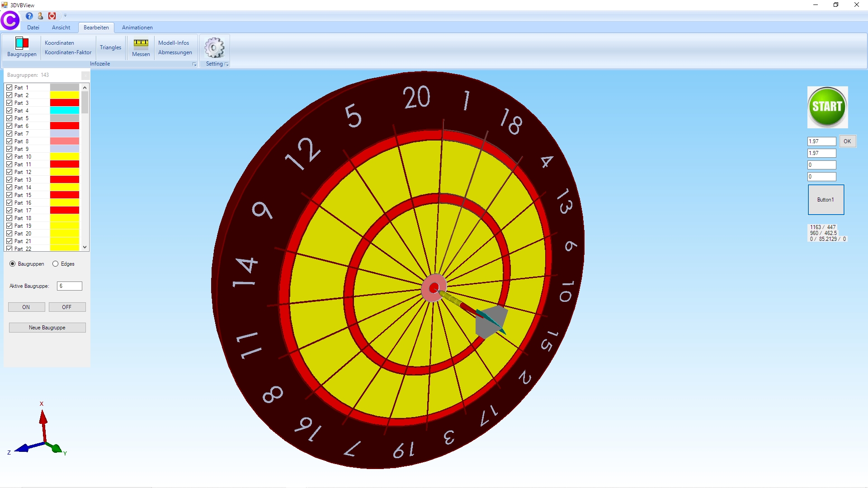
Task: Click the purple C application button
Action: (10, 20)
